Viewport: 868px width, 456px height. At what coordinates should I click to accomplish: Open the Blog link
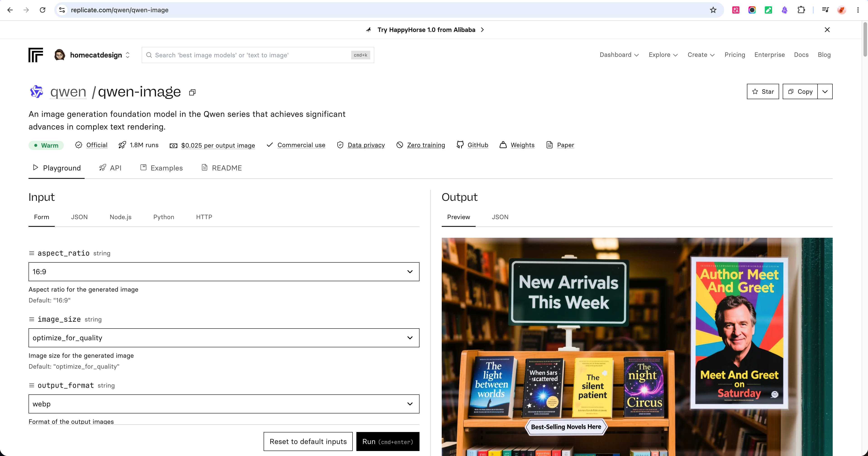click(824, 55)
